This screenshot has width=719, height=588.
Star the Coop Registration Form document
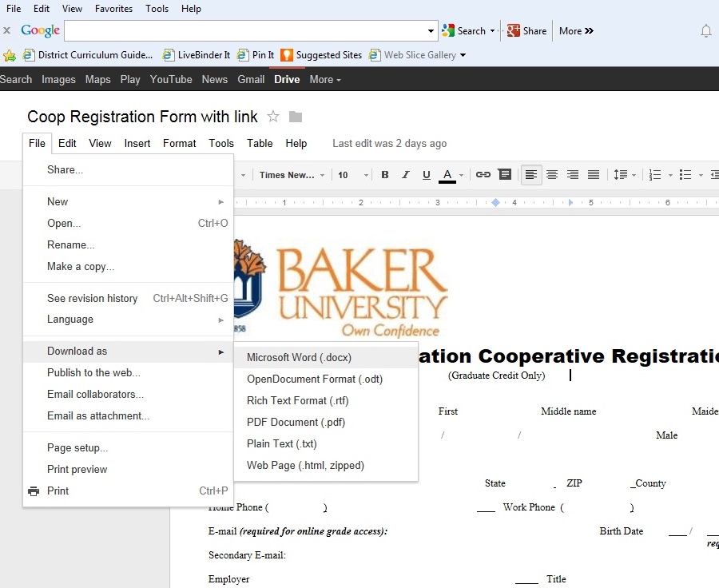pos(273,117)
